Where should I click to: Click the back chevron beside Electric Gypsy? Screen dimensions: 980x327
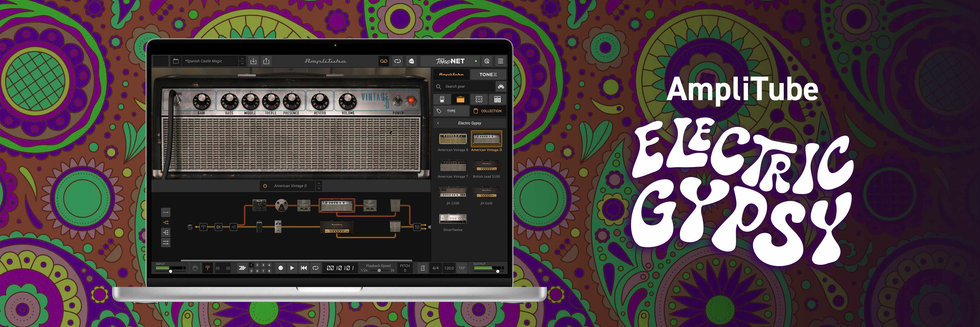438,123
